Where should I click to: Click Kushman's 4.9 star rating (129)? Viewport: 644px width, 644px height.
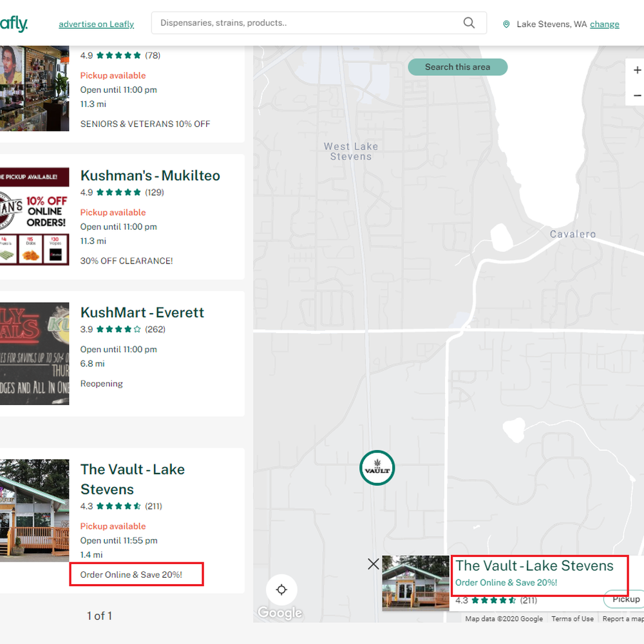[122, 192]
